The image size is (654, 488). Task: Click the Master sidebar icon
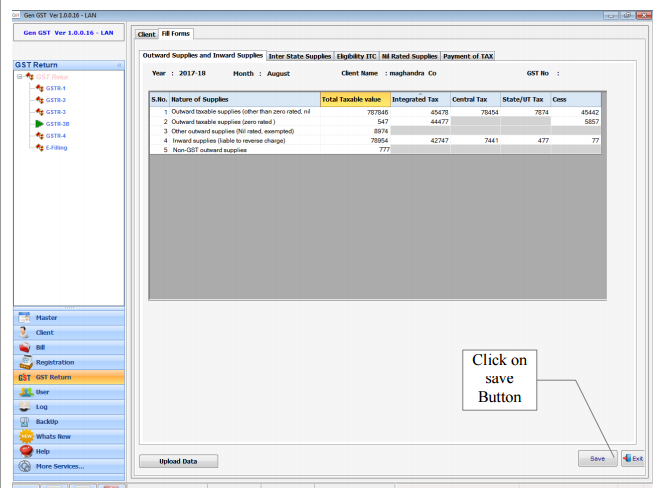click(x=25, y=317)
